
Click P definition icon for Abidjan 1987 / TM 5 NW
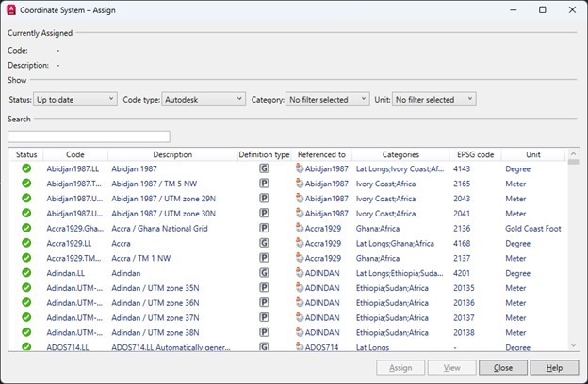pyautogui.click(x=264, y=184)
